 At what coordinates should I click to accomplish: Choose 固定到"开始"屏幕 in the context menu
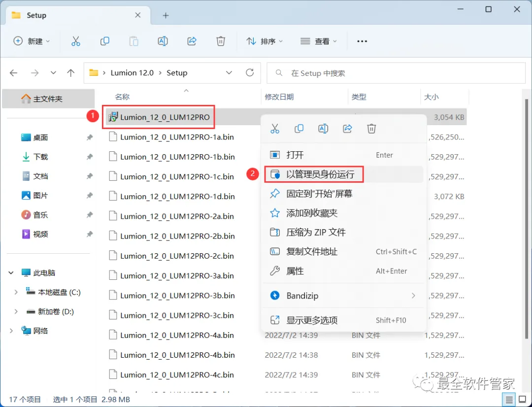343,194
